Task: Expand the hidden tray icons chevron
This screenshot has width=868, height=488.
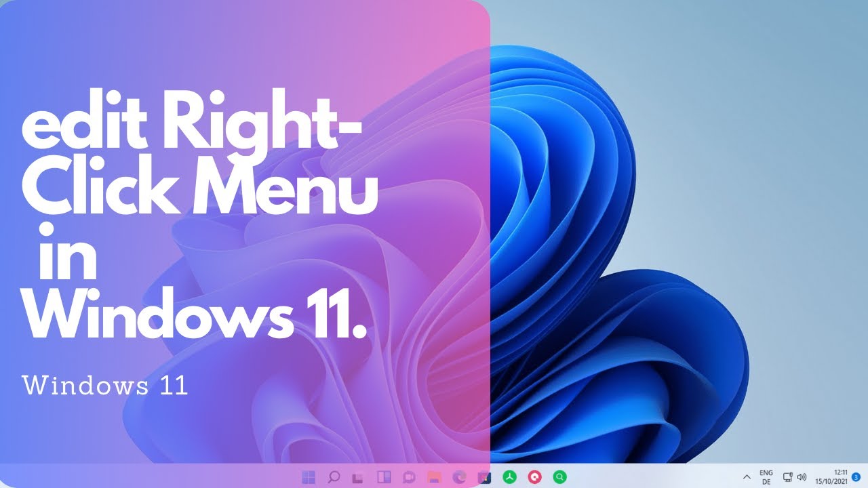Action: [x=747, y=477]
